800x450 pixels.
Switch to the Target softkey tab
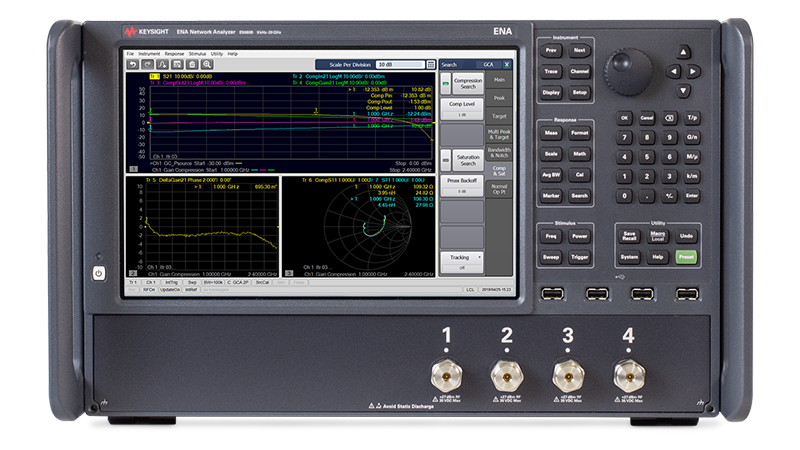point(499,116)
